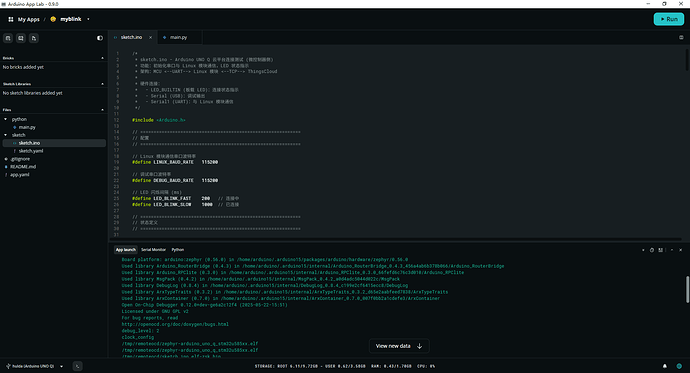
Task: Click 'No bricks added yet' text
Action: point(23,67)
